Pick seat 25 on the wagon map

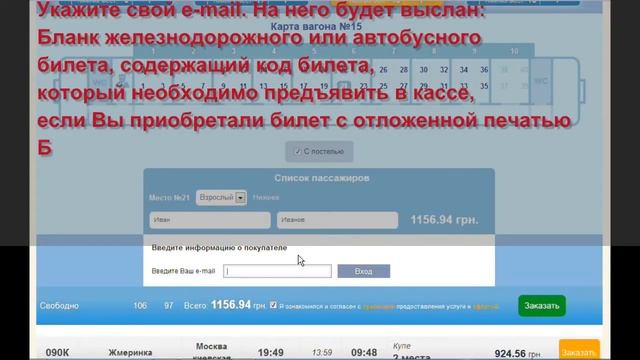(383, 86)
